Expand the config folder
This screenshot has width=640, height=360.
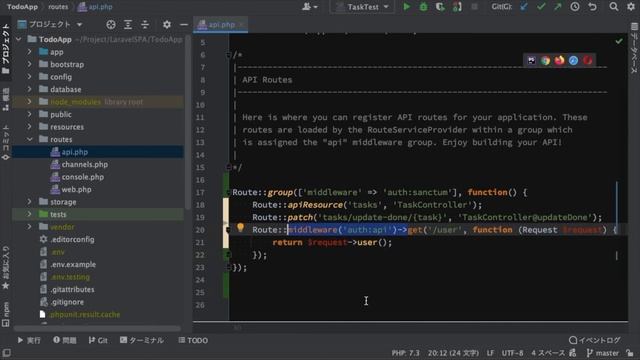coord(29,77)
